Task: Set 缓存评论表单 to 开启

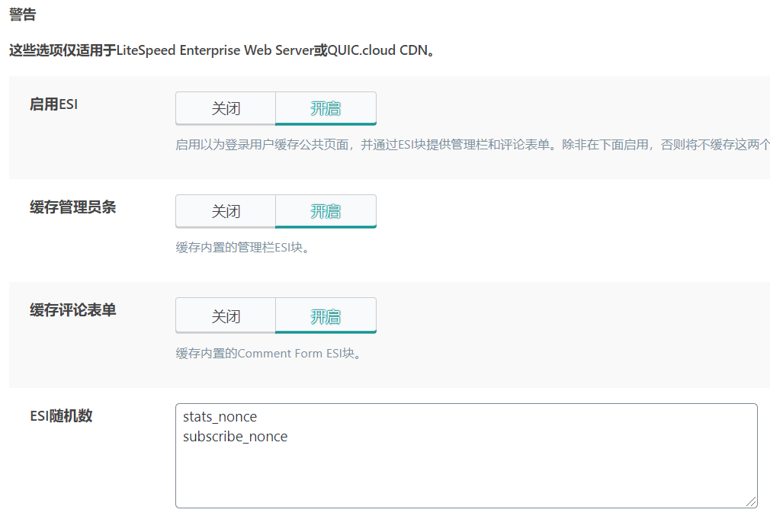Action: click(x=326, y=316)
